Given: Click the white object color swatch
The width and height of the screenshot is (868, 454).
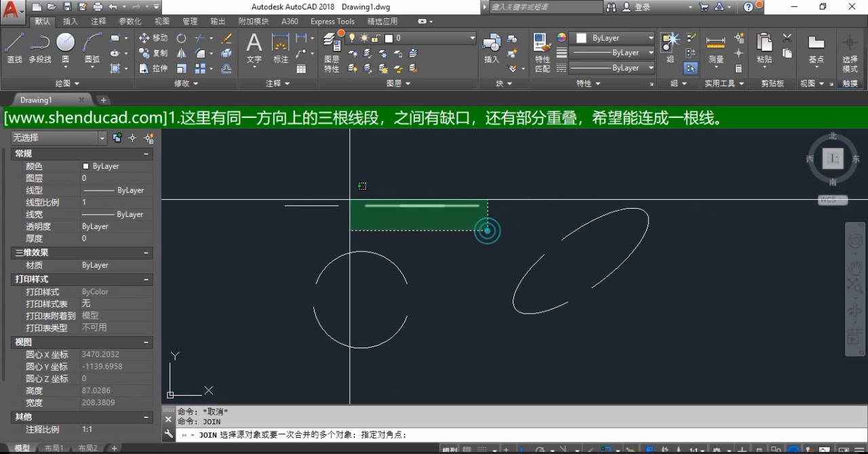Looking at the screenshot, I should click(x=581, y=38).
